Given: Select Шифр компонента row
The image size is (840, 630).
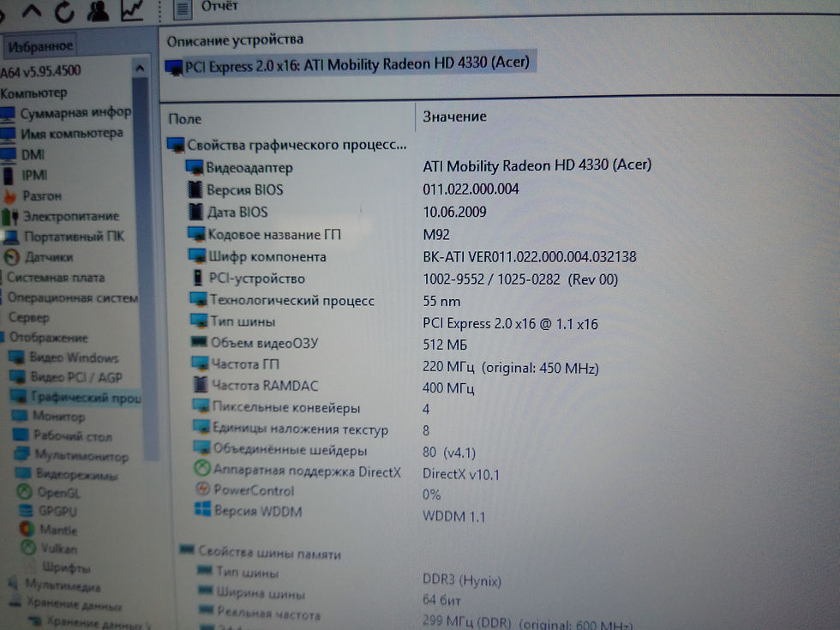Looking at the screenshot, I should tap(412, 256).
